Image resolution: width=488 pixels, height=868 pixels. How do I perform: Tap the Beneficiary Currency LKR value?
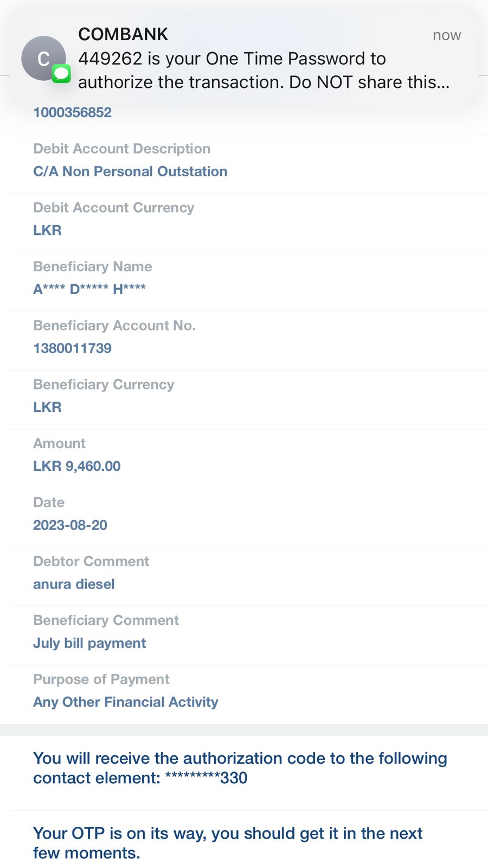pyautogui.click(x=47, y=407)
